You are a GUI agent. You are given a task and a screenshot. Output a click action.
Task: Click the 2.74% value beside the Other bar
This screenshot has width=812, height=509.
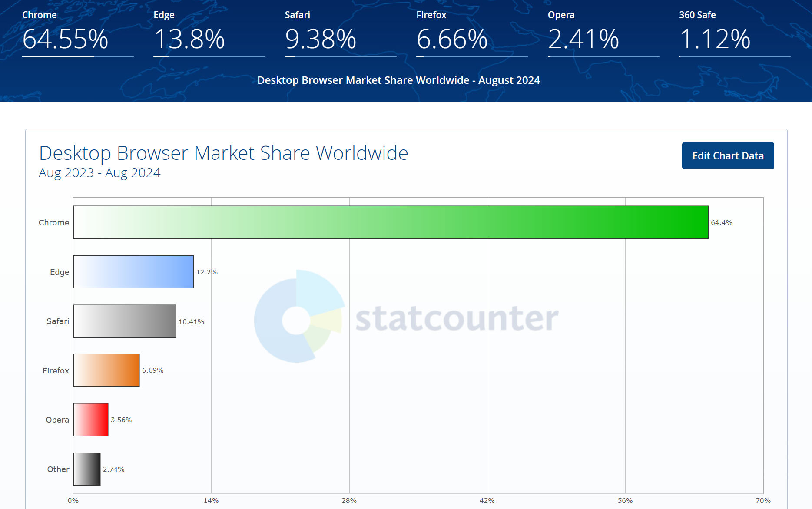[114, 469]
